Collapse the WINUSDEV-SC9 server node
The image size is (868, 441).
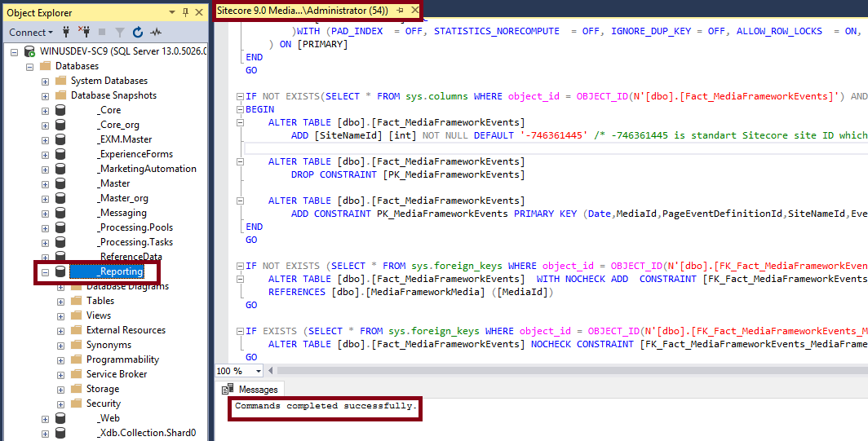click(15, 52)
